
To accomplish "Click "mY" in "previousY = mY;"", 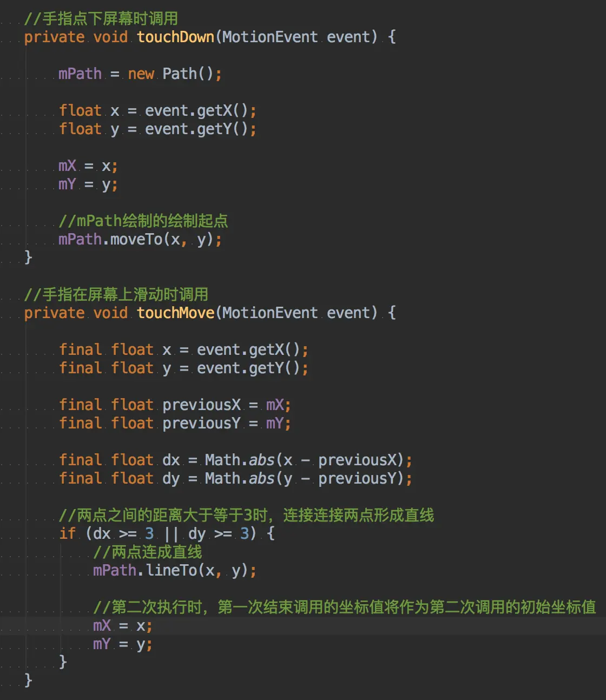I will (x=275, y=423).
